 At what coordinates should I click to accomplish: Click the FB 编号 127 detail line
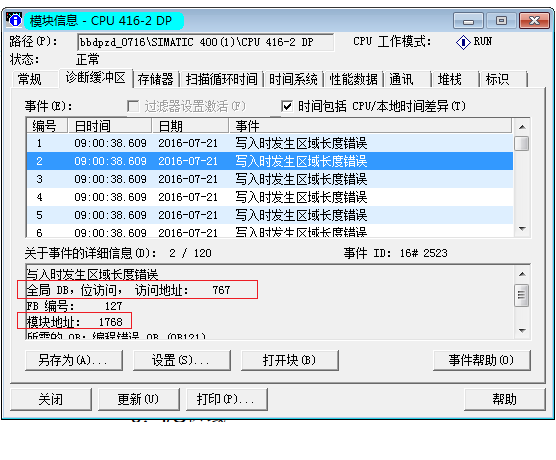tap(74, 306)
